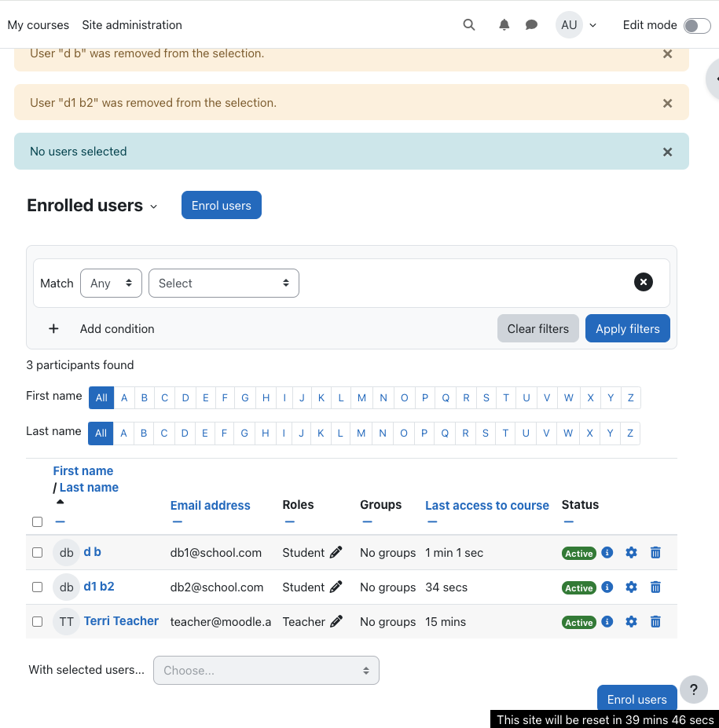Filter last name by letter Z

[630, 434]
